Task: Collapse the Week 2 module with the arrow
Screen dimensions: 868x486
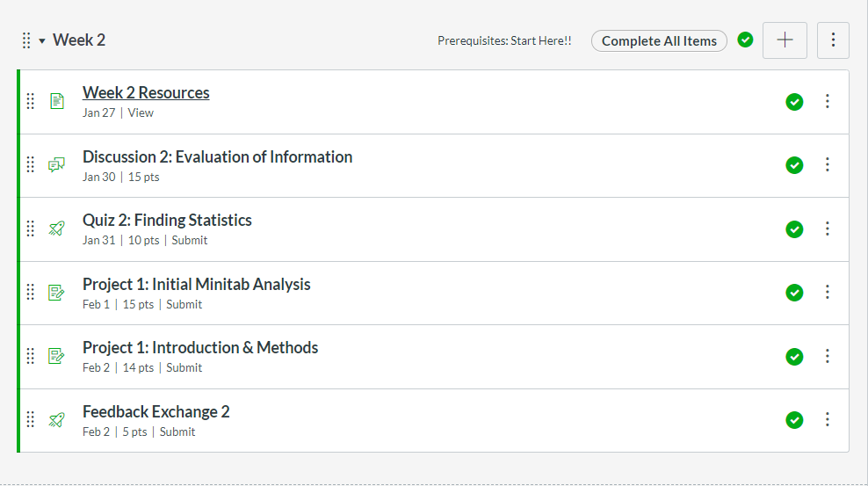Action: pyautogui.click(x=42, y=41)
